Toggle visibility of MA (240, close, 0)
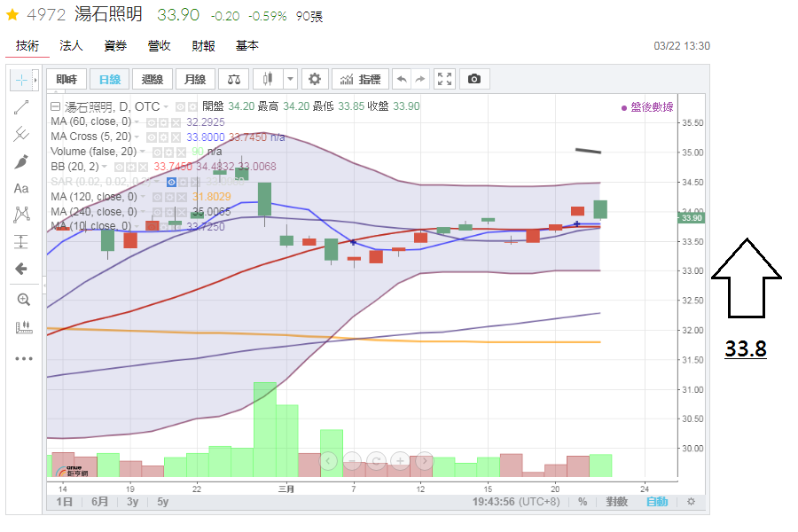 pyautogui.click(x=158, y=212)
